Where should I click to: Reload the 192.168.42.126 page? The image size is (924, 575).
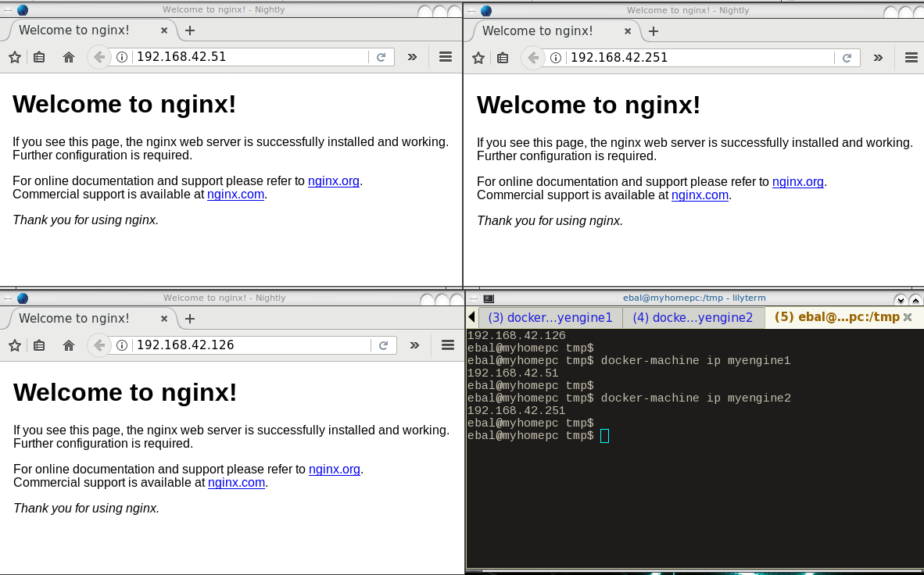(384, 345)
